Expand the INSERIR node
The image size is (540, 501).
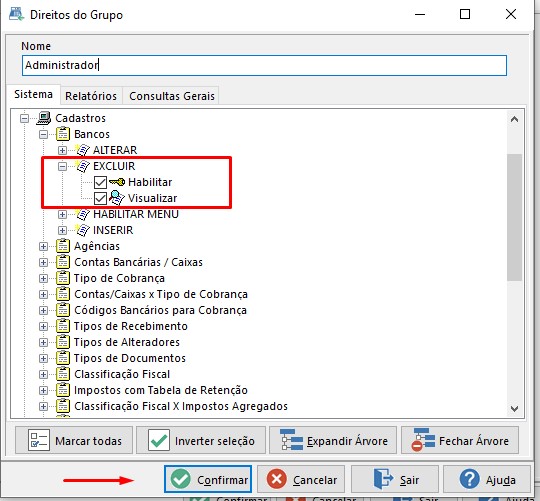62,230
